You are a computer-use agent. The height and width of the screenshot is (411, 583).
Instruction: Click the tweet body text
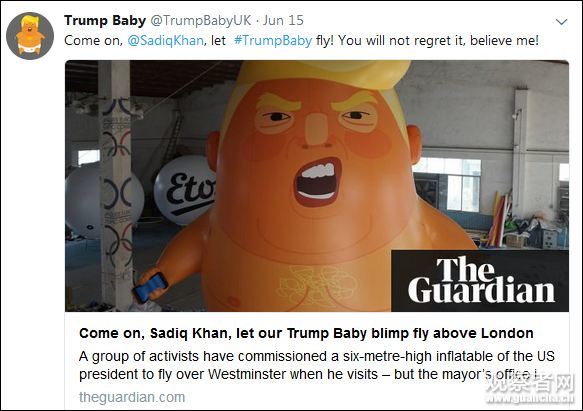coord(301,41)
